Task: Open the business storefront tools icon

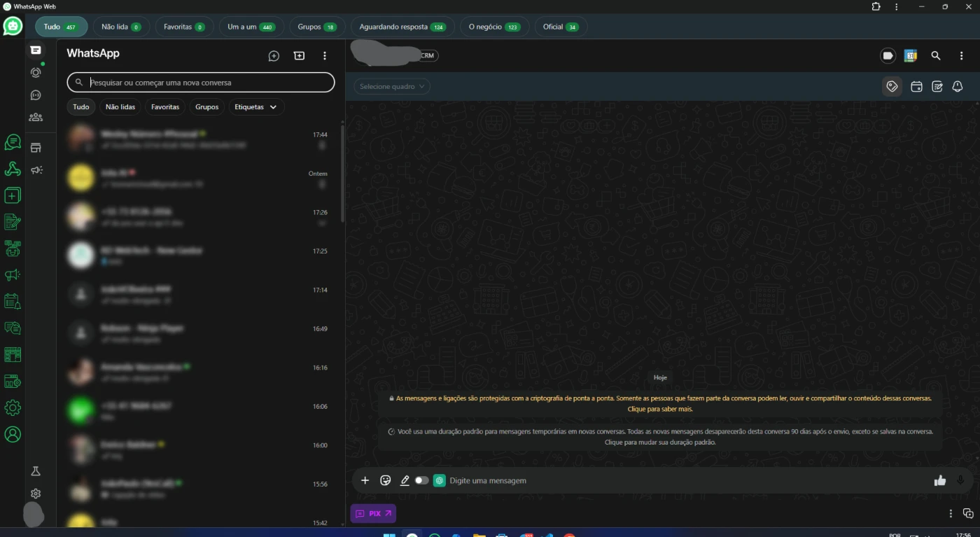Action: (x=36, y=148)
